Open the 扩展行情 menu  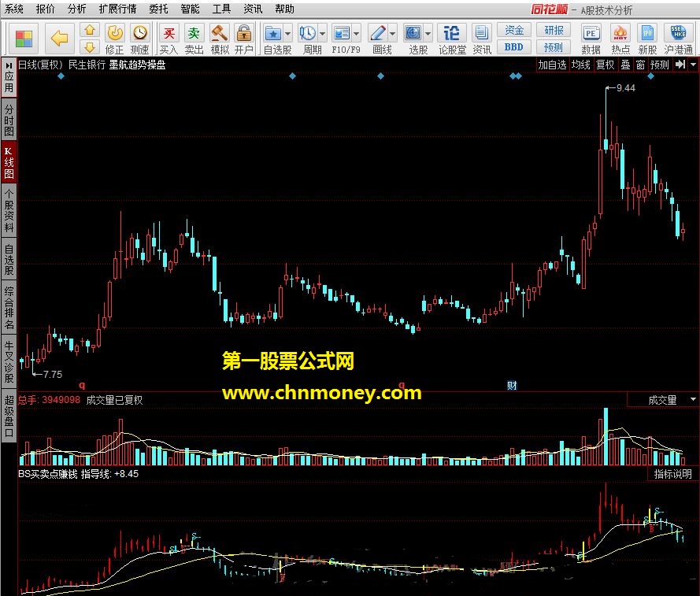[x=118, y=9]
